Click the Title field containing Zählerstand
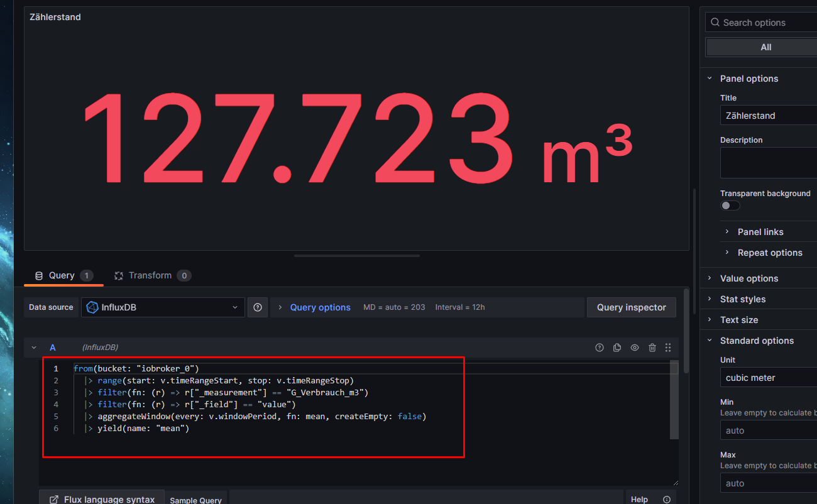817x504 pixels. 768,116
